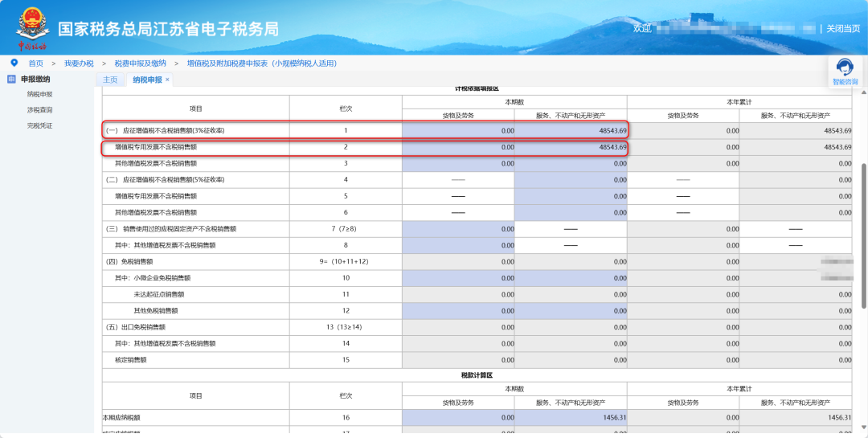Click the 申报缴纳 sidebar heading
Viewport: 868px width, 438px height.
coord(35,80)
